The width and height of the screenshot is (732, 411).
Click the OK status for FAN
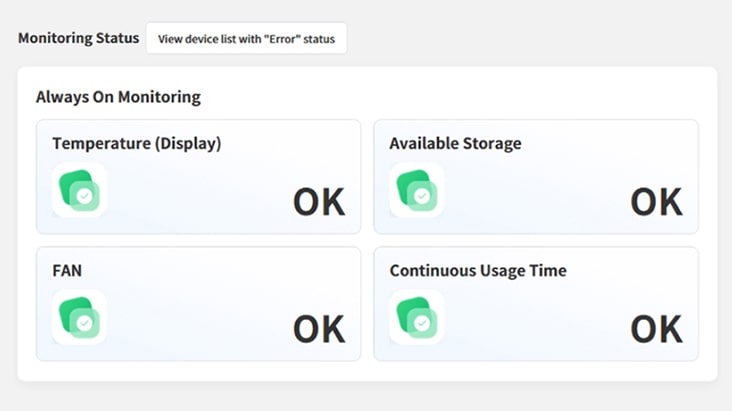(318, 329)
